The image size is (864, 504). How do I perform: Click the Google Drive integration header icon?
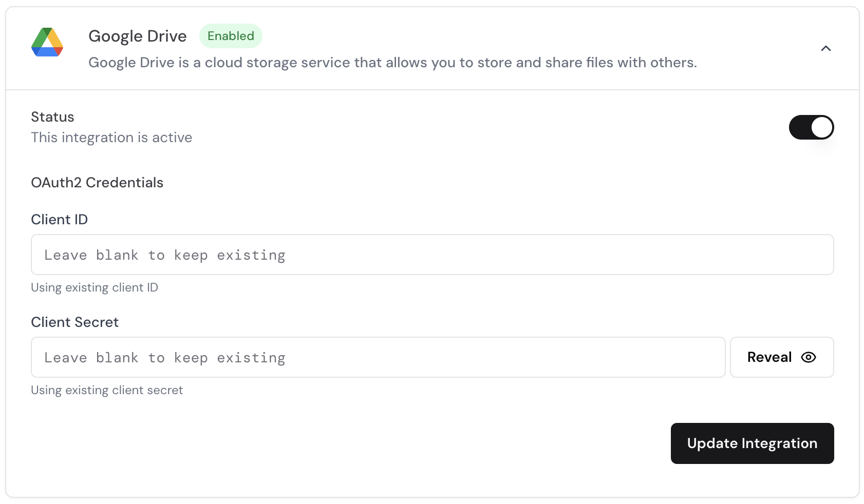pyautogui.click(x=47, y=42)
